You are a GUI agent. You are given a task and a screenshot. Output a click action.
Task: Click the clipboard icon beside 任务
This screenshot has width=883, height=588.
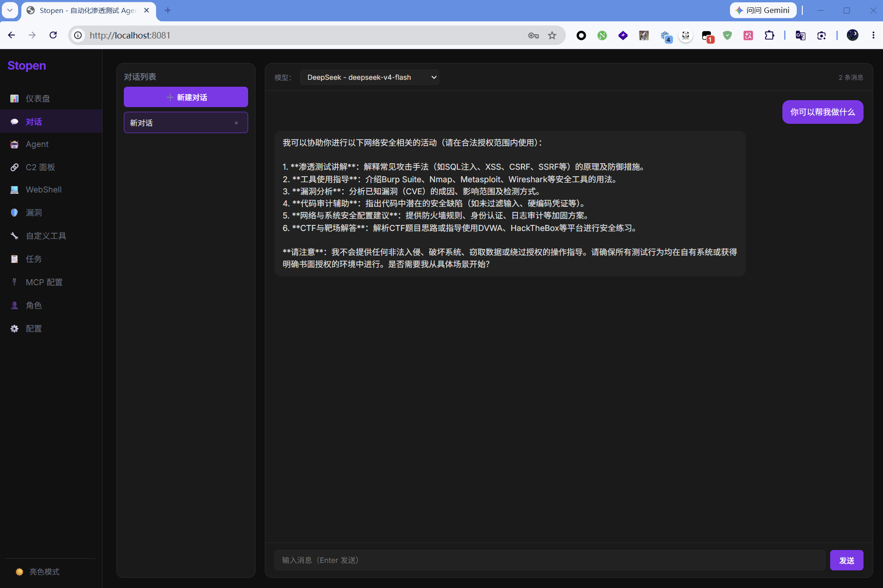pos(14,259)
